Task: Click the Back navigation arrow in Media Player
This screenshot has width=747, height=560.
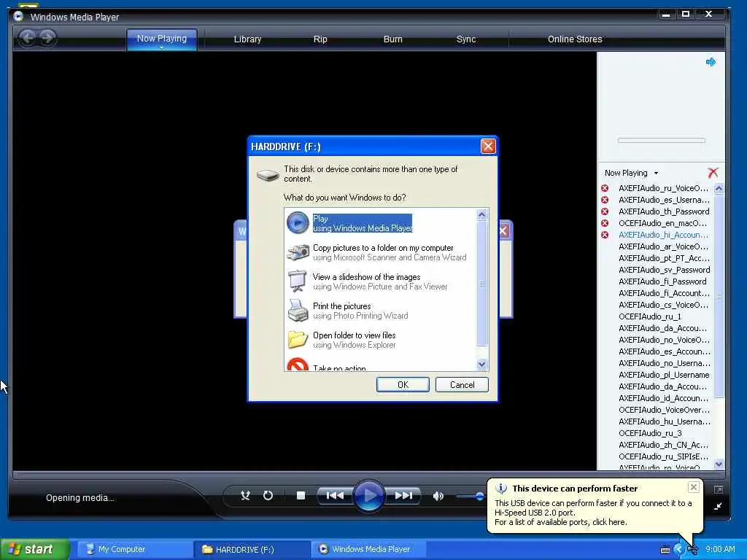Action: (28, 38)
